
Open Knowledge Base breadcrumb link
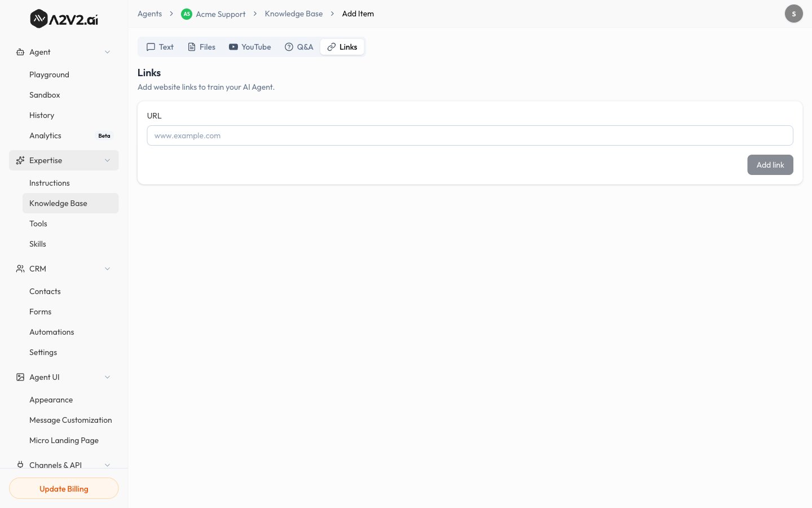294,14
